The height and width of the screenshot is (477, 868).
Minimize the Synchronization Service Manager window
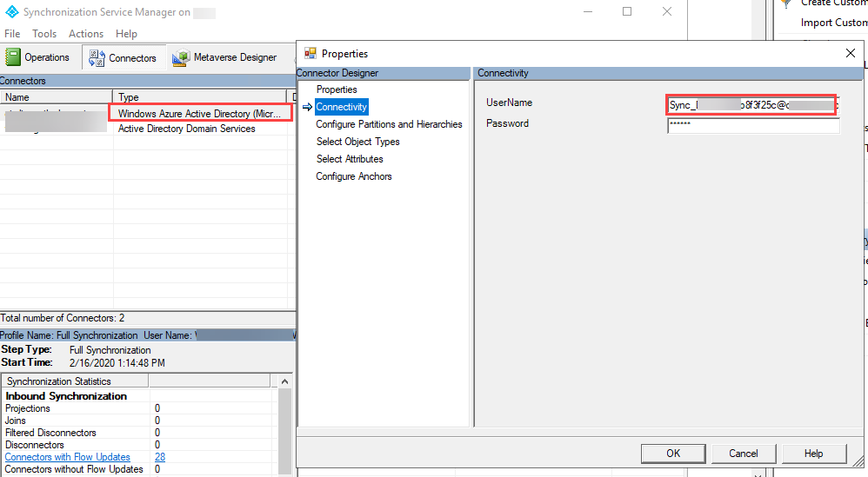(588, 11)
